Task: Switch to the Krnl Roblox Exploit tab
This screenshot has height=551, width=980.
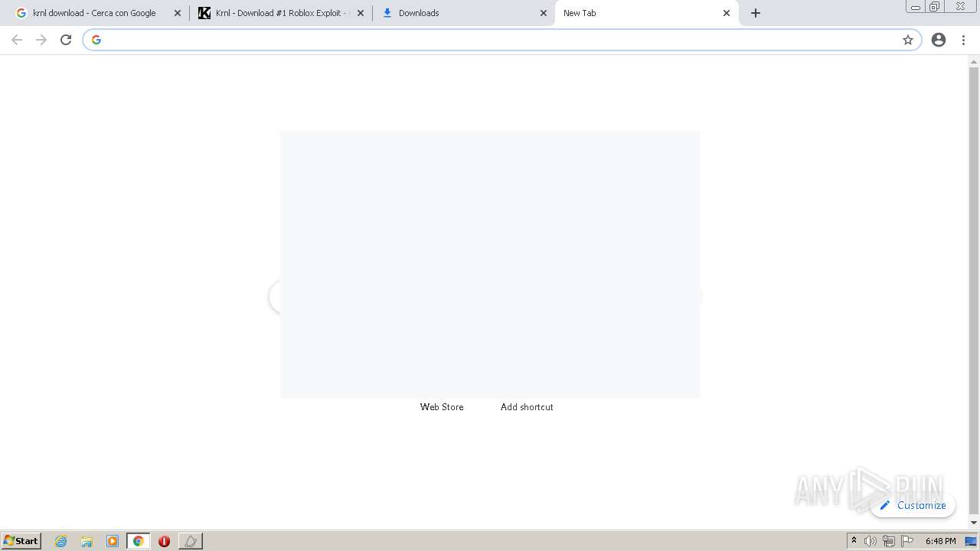Action: tap(282, 13)
